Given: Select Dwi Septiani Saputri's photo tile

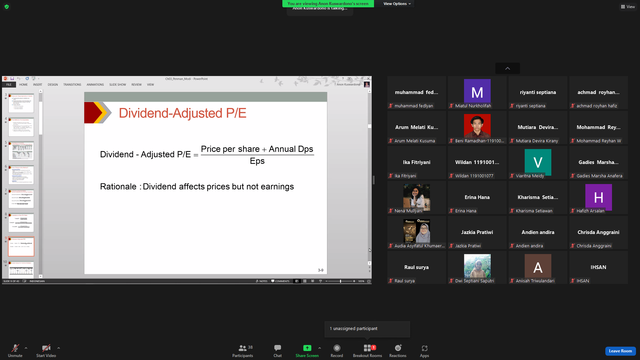Looking at the screenshot, I should pyautogui.click(x=477, y=267).
